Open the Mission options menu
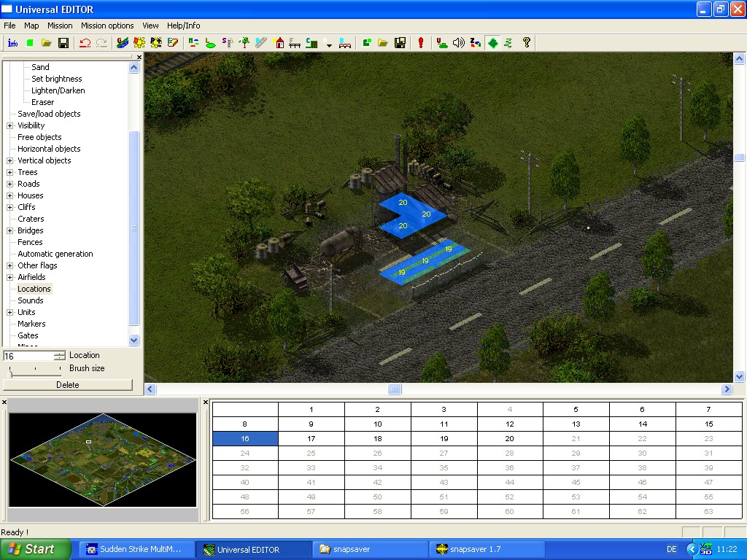This screenshot has height=560, width=747. (x=107, y=26)
